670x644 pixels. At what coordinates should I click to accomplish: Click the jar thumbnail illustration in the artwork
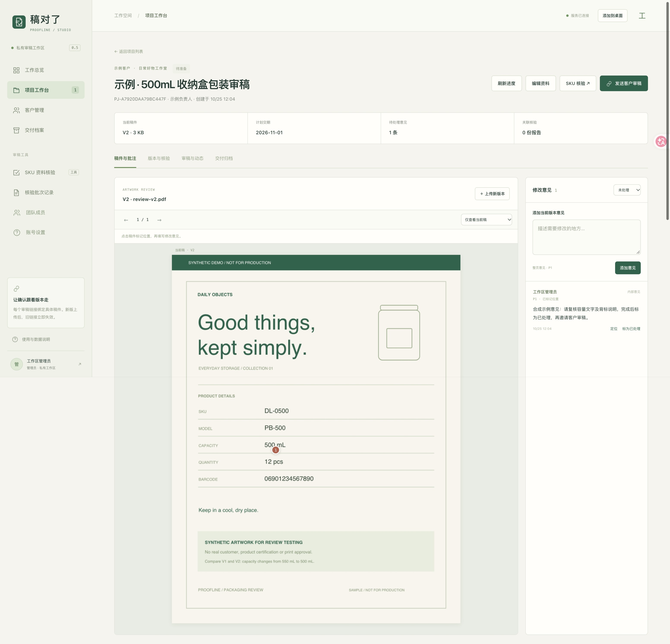tap(399, 332)
